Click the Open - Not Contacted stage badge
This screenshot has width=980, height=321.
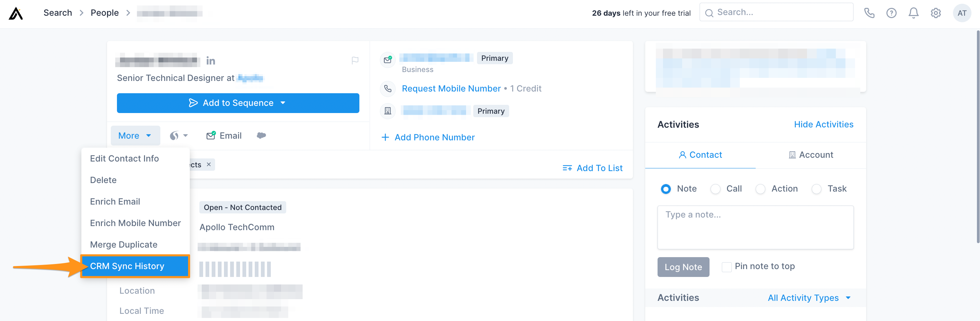(242, 207)
